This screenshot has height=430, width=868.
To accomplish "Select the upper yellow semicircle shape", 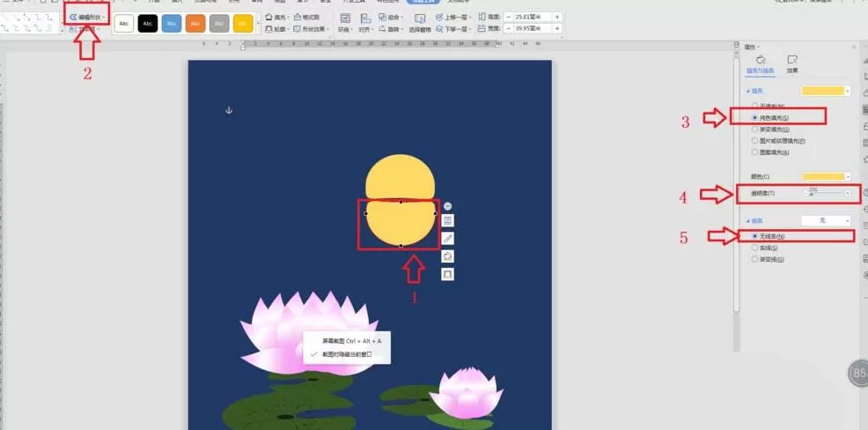I will point(400,176).
